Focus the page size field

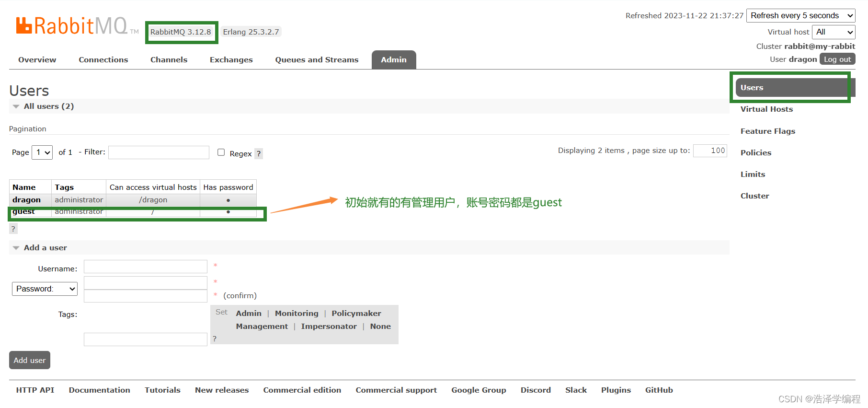(710, 151)
